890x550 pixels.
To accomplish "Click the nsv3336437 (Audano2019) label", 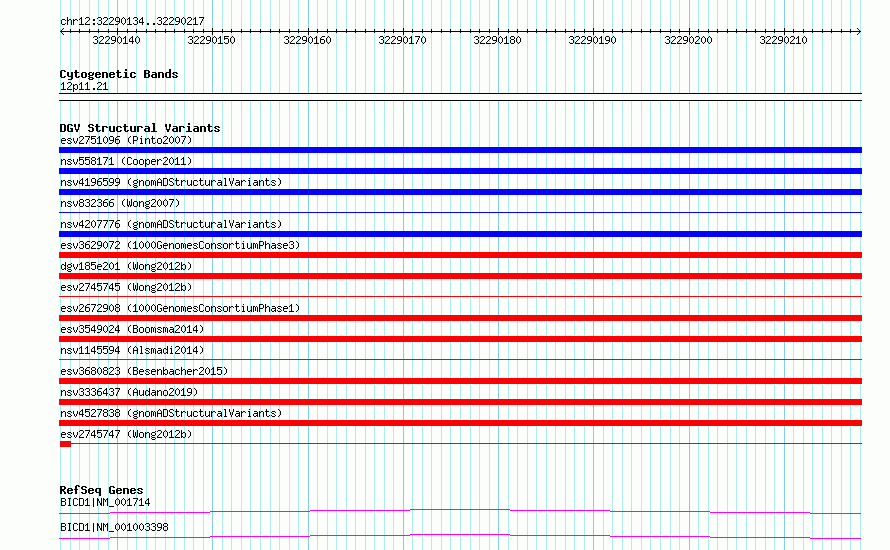I will click(x=129, y=392).
